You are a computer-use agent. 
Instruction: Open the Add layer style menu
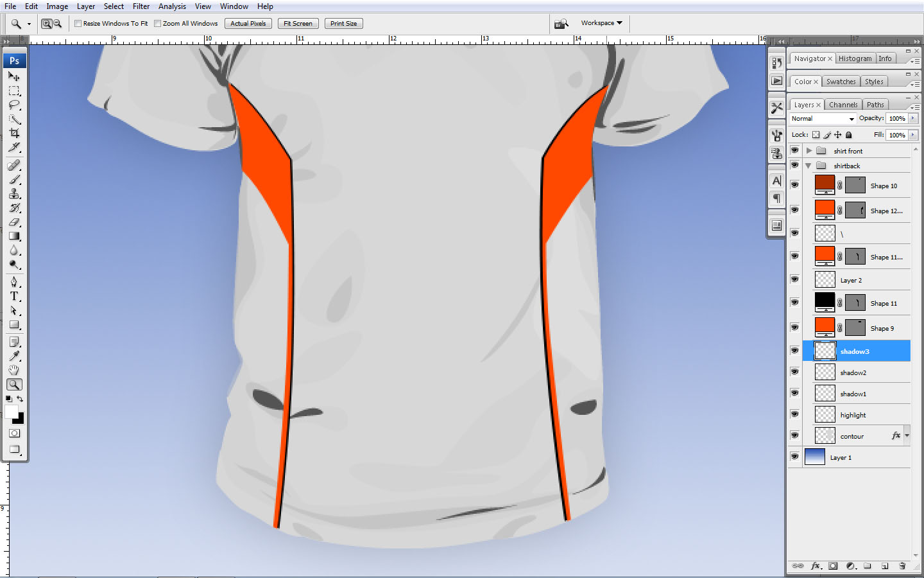tap(816, 566)
